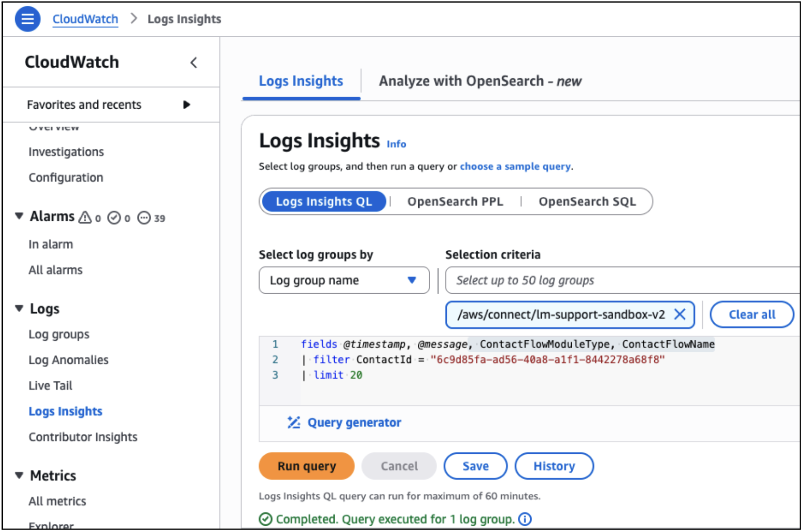Click the Selection criteria log groups field

620,280
